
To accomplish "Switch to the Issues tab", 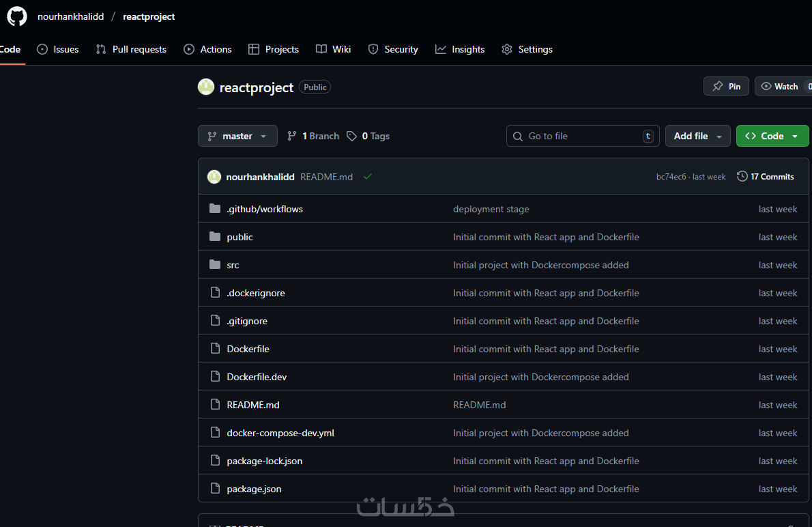I will click(58, 49).
